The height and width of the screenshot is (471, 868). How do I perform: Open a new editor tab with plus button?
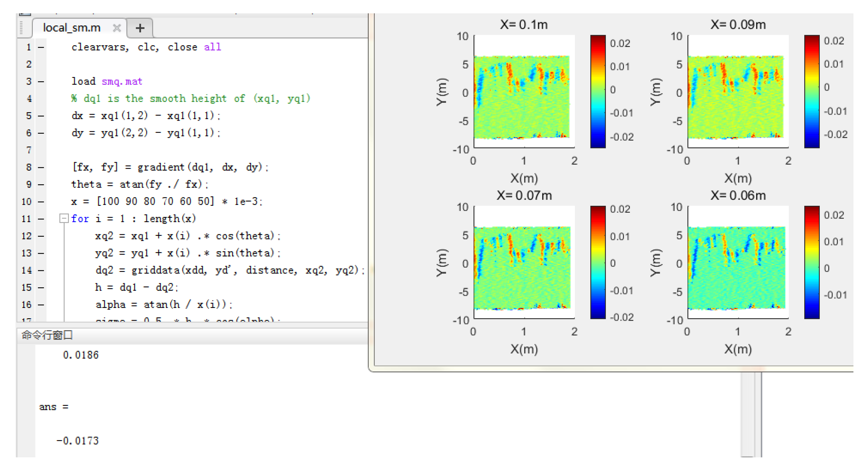pos(140,28)
